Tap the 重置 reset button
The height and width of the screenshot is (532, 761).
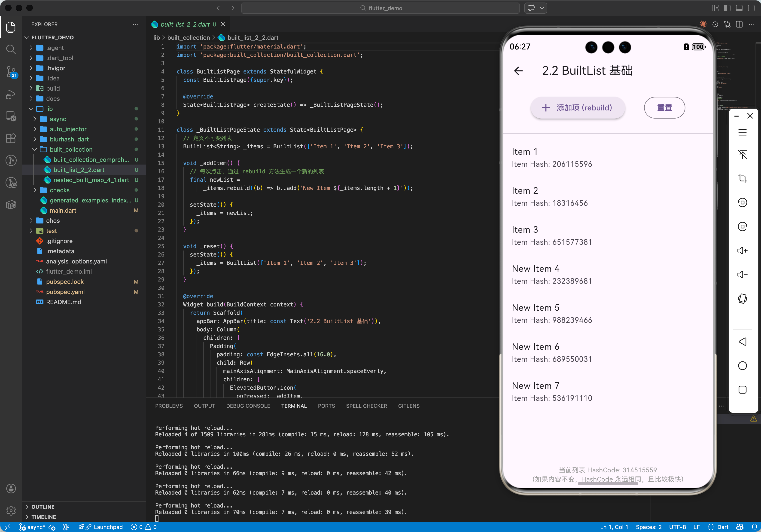(x=664, y=108)
